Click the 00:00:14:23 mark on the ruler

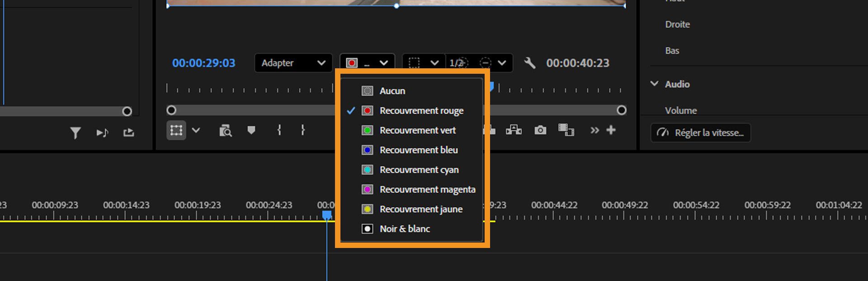(126, 205)
